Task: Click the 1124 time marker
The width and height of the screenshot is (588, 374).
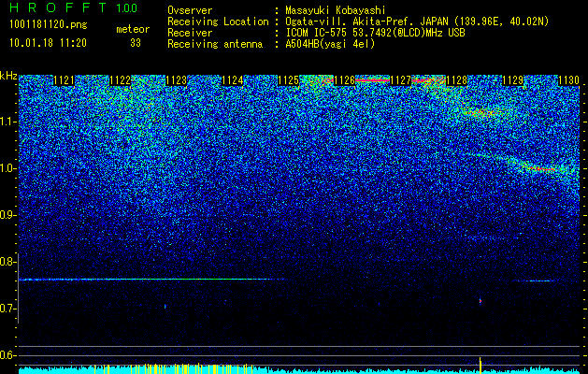Action: pos(232,80)
